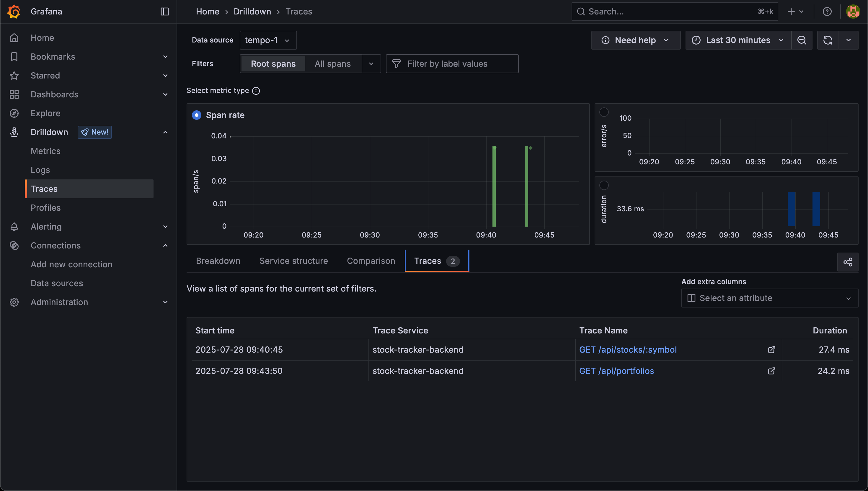Open the Last 30 minutes time picker
This screenshot has width=868, height=491.
click(738, 40)
